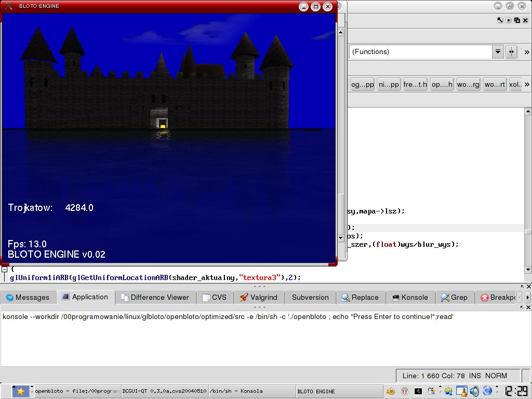Select the xol.. file tab
The height and width of the screenshot is (399, 532).
[x=515, y=85]
